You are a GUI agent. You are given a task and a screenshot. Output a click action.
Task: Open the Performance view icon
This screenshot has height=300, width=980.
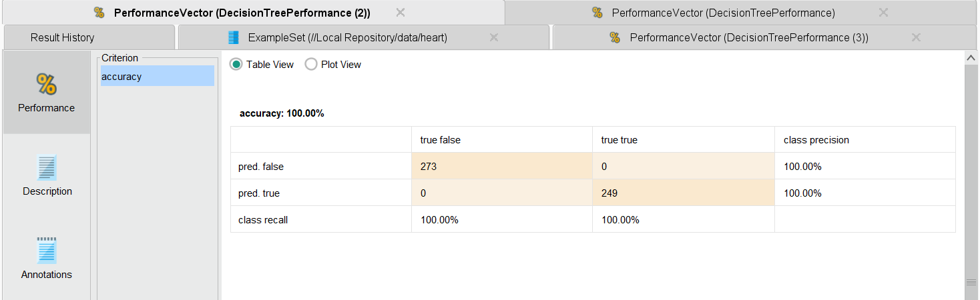[46, 85]
